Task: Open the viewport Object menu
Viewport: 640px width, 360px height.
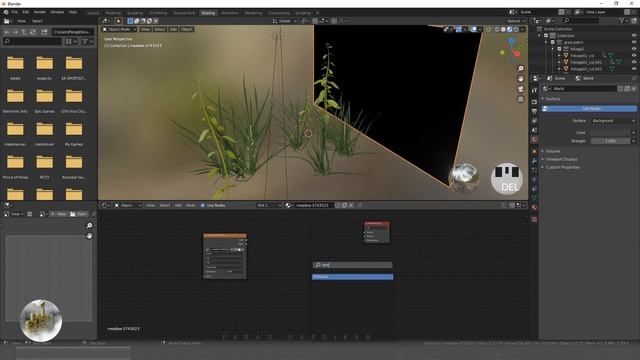Action: (187, 29)
